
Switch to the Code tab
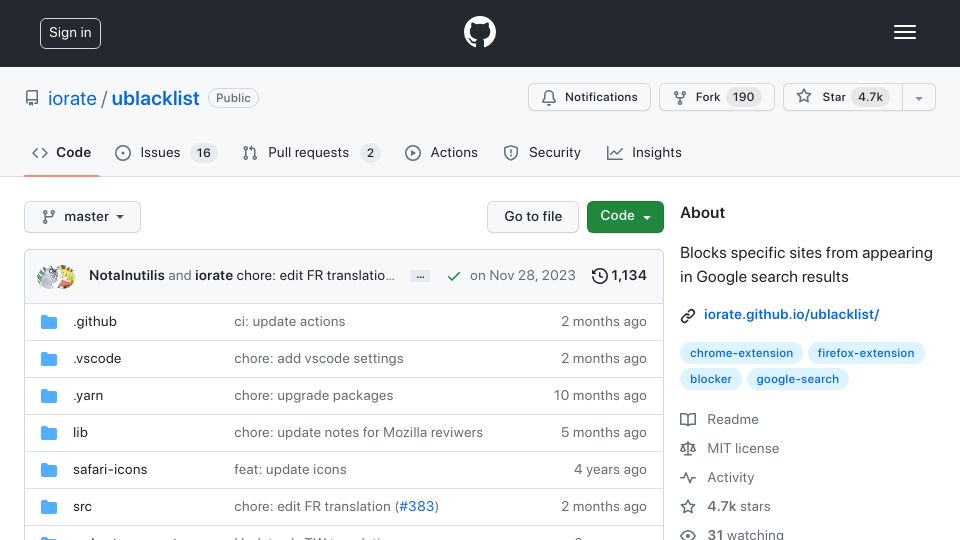[61, 152]
